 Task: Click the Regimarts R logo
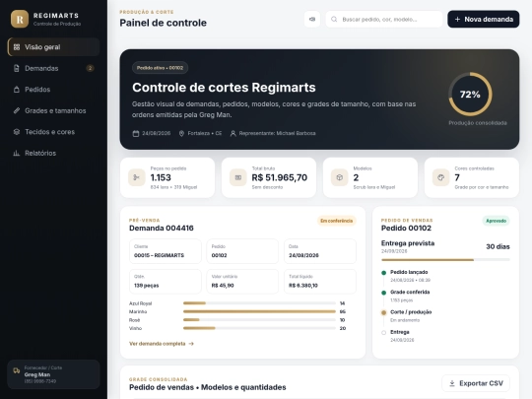(x=20, y=19)
